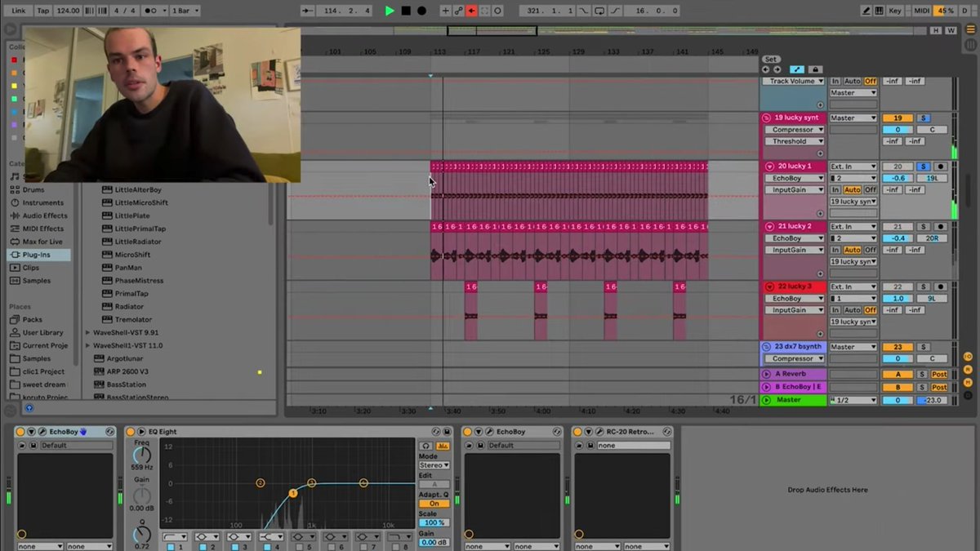Image resolution: width=980 pixels, height=551 pixels.
Task: Click the Play button in transport
Action: pos(390,11)
